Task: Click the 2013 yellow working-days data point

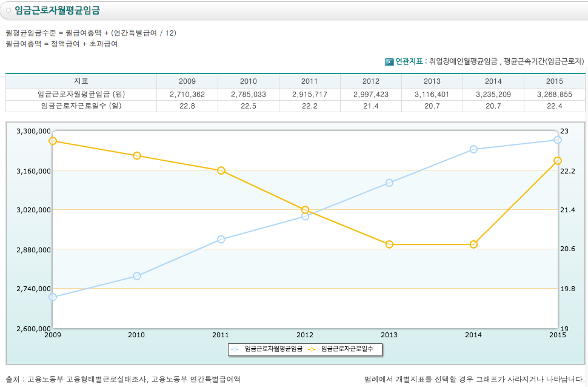Action: (389, 244)
